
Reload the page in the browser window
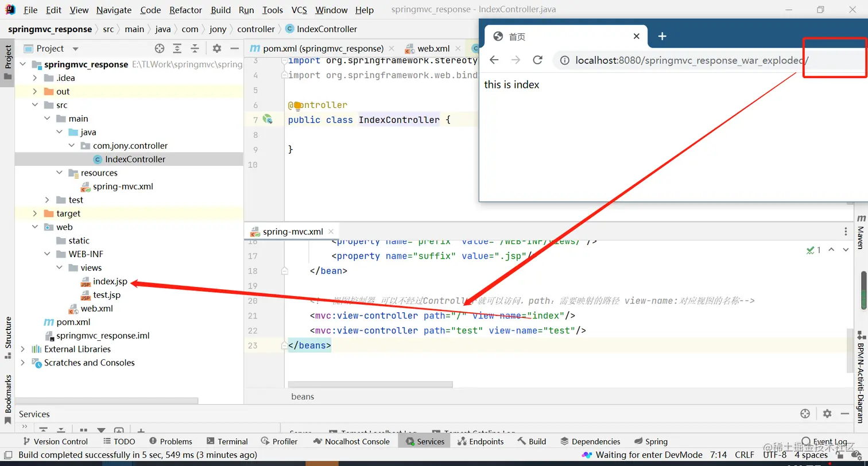537,60
